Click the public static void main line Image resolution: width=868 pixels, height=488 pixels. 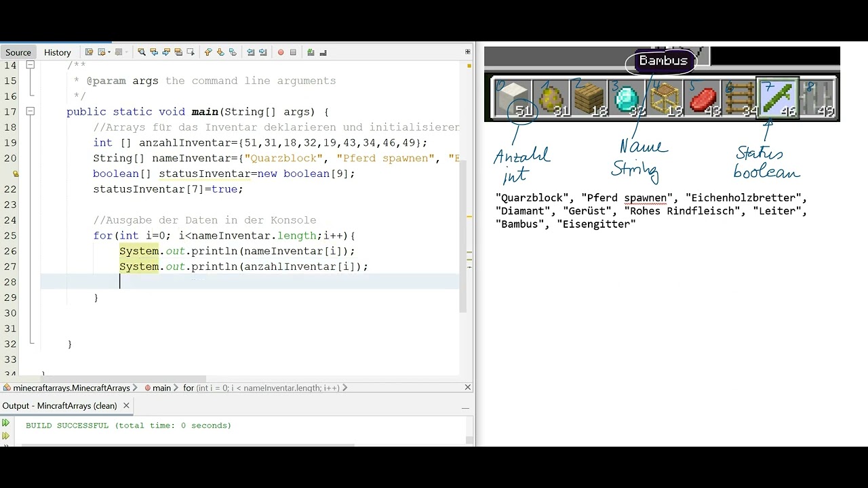pyautogui.click(x=198, y=112)
